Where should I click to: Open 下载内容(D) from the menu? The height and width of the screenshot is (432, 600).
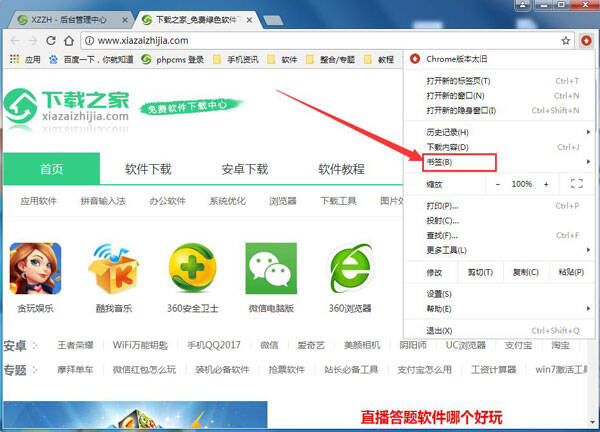[499, 147]
